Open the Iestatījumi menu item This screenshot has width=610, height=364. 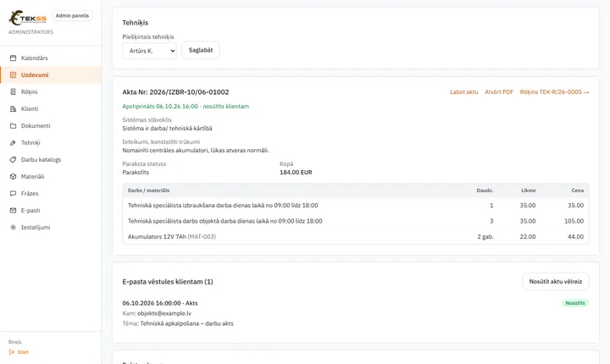point(51,227)
